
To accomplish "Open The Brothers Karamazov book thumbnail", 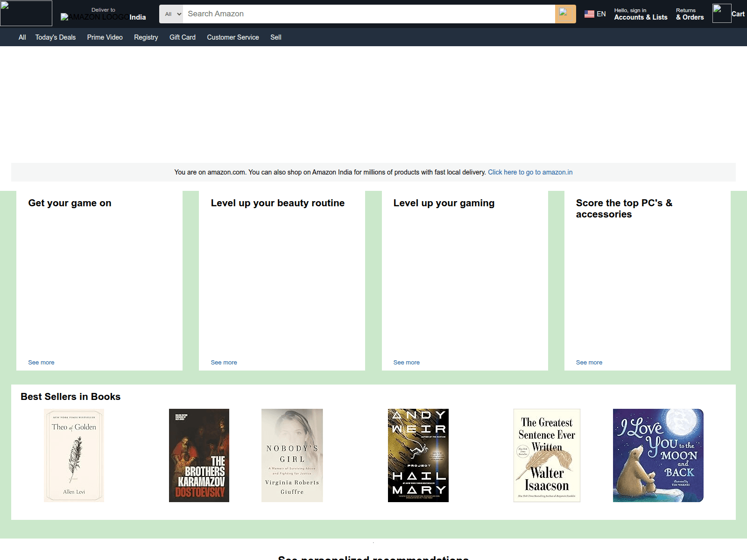I will [x=199, y=455].
